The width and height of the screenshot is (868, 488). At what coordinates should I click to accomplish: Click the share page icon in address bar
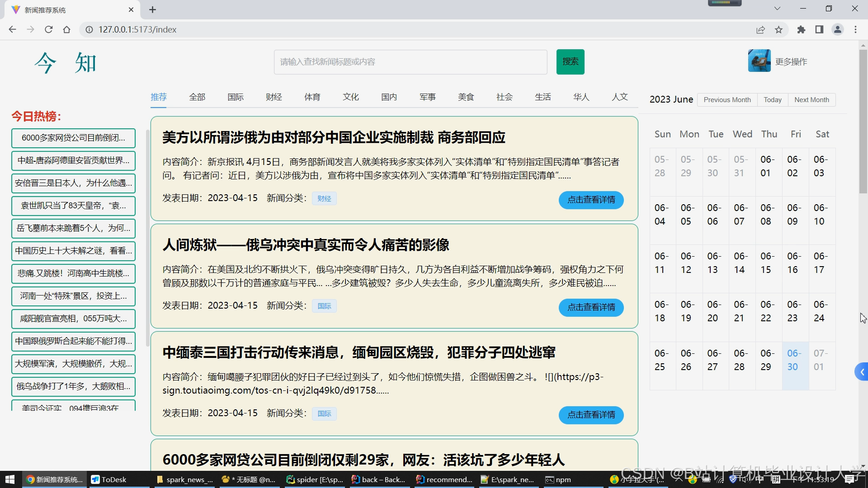point(760,29)
